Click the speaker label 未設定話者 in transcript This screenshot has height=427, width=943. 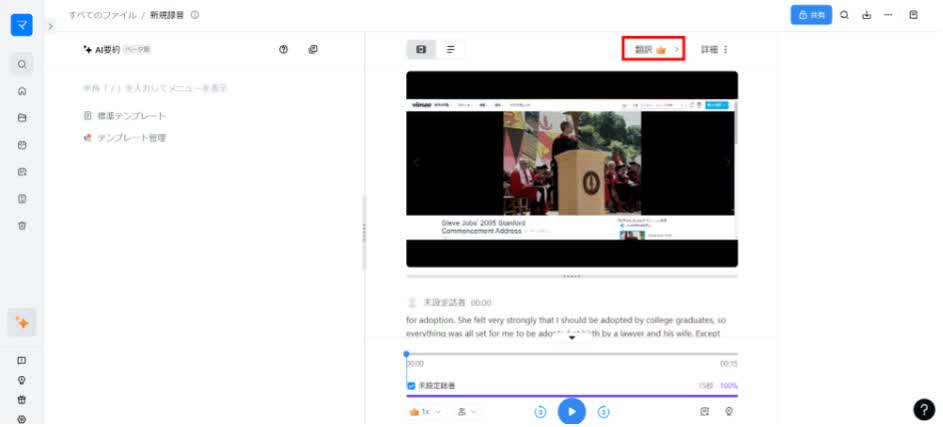tap(444, 303)
